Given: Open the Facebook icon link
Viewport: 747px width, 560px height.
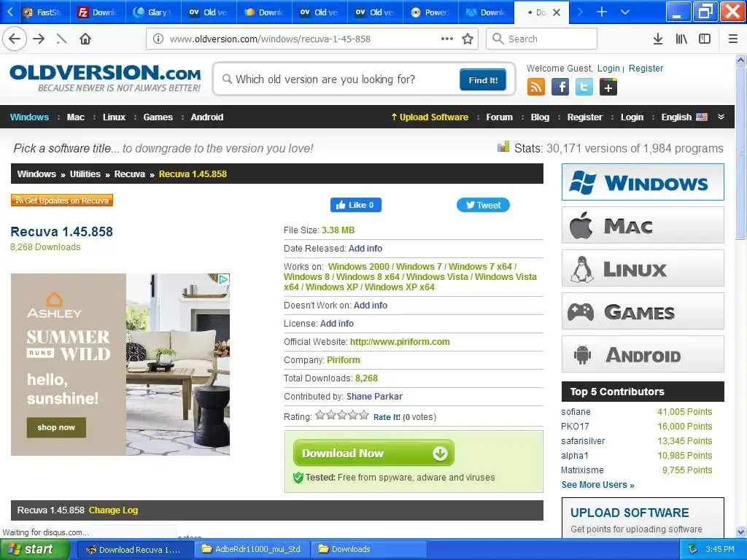Looking at the screenshot, I should (x=560, y=87).
